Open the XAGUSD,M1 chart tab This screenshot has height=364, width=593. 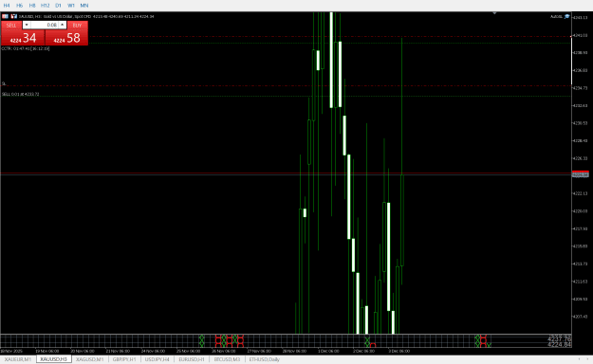(89, 359)
